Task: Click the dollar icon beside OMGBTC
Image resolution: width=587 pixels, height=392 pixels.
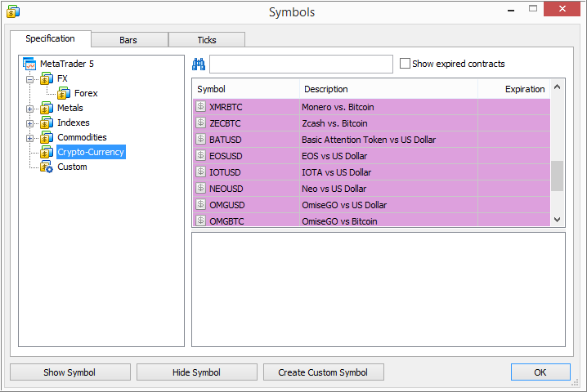Action: (x=200, y=220)
